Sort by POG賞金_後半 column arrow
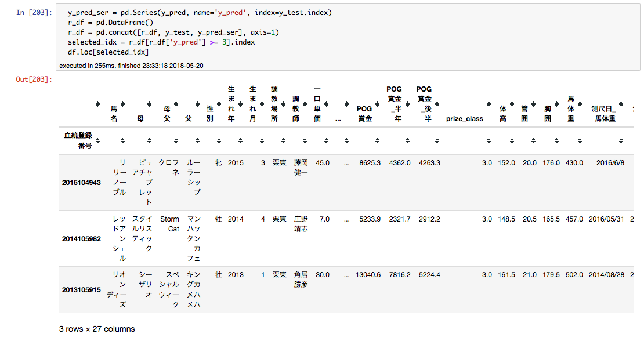644x341 pixels. pyautogui.click(x=437, y=104)
